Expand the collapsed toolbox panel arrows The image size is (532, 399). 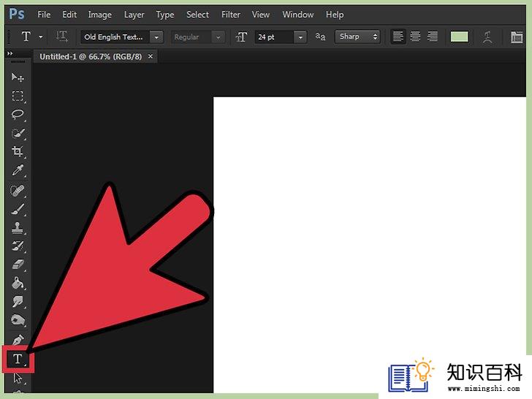click(x=9, y=53)
